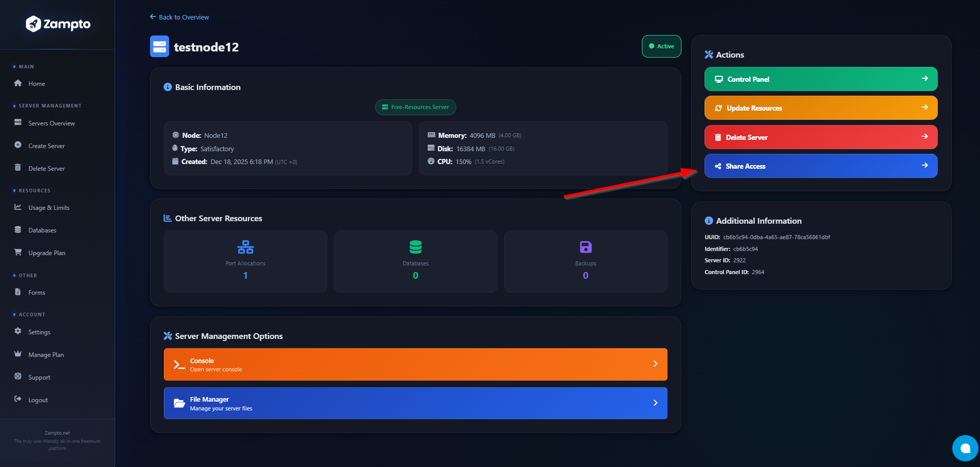Click the Home house icon in sidebar
Image resolution: width=980 pixels, height=467 pixels.
(x=18, y=83)
